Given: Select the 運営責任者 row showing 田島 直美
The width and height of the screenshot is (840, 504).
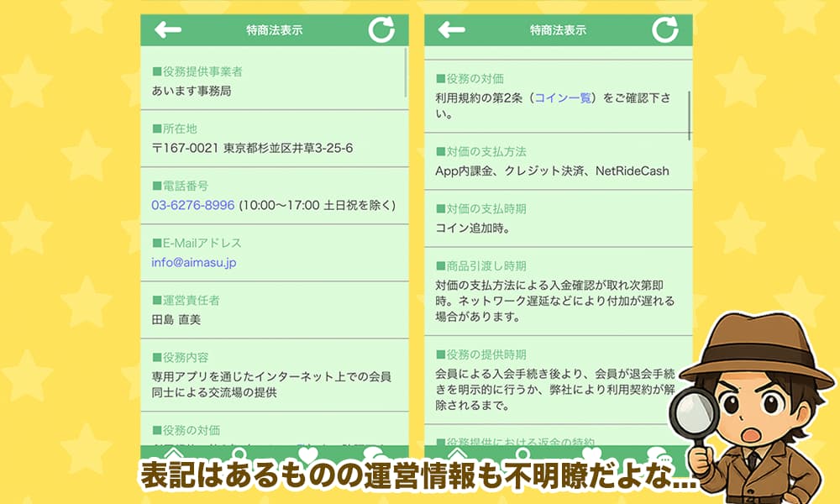Looking at the screenshot, I should tap(273, 310).
